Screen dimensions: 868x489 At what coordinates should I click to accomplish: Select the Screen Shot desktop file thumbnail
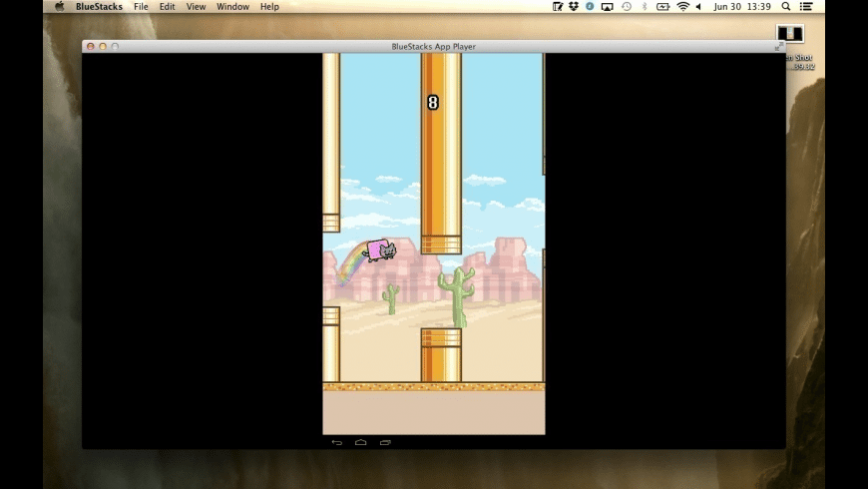790,33
